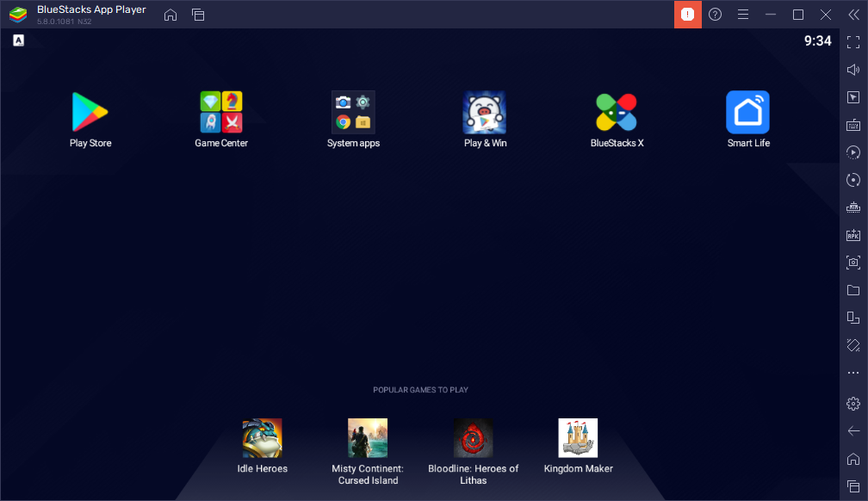The width and height of the screenshot is (868, 501).
Task: Open settings gear in sidebar
Action: coord(853,404)
